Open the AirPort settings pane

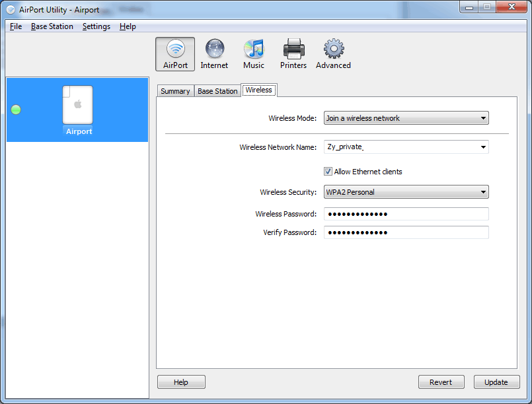pos(175,54)
